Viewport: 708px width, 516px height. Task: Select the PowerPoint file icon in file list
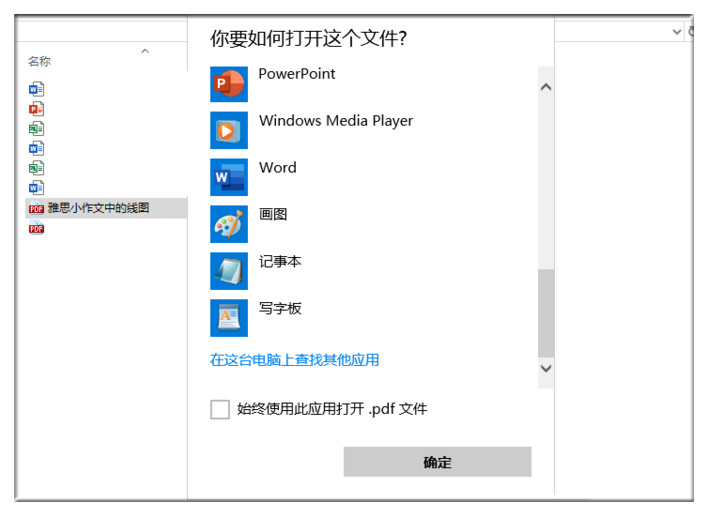(x=36, y=109)
